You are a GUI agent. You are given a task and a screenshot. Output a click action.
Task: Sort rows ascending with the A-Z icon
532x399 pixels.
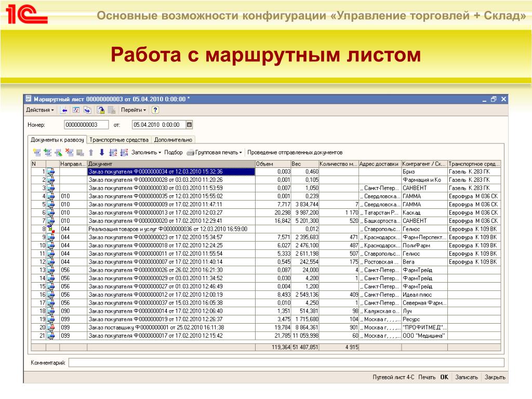click(x=113, y=152)
